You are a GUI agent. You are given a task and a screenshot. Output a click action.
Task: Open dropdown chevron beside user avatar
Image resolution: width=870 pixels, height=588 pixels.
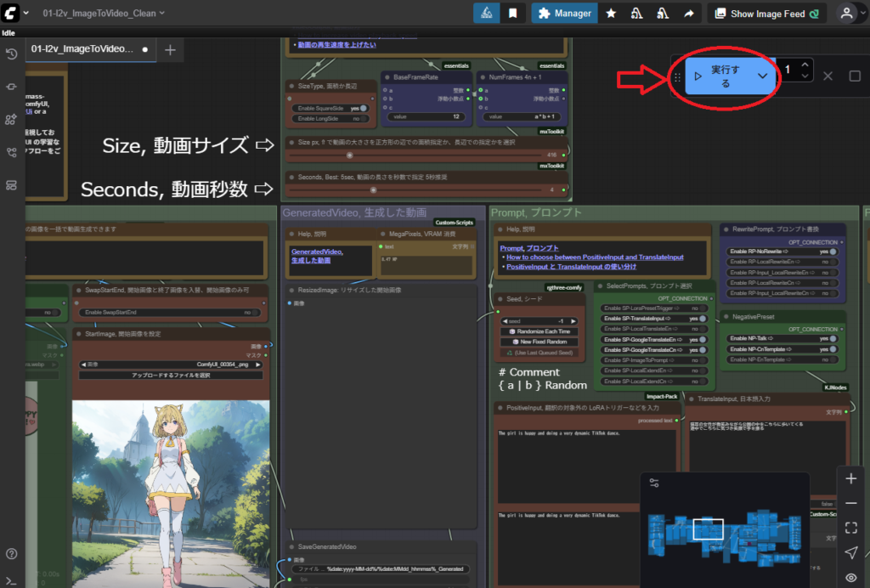[863, 14]
